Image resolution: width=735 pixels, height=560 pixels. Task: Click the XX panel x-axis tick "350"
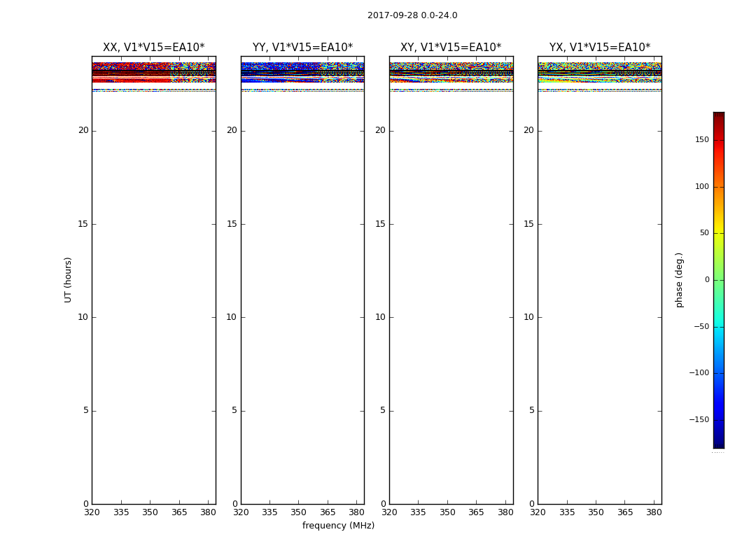(x=150, y=512)
